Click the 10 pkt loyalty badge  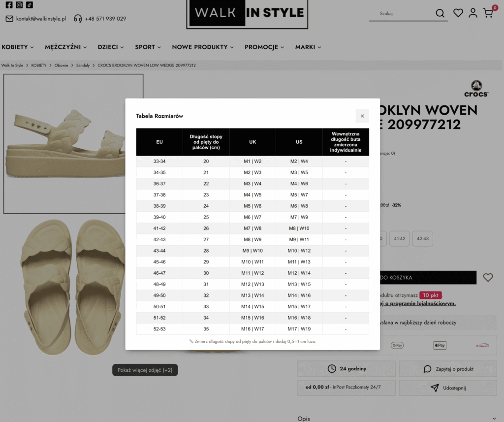[430, 295]
